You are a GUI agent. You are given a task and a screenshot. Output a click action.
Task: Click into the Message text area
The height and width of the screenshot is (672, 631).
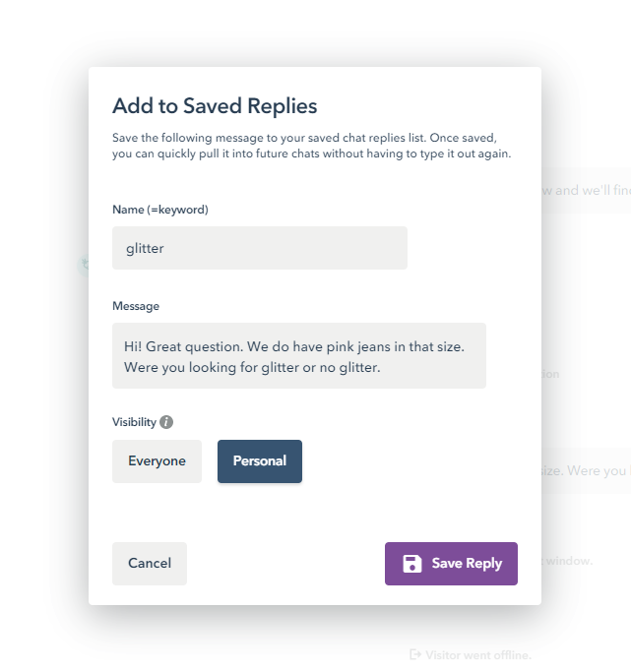coord(299,356)
